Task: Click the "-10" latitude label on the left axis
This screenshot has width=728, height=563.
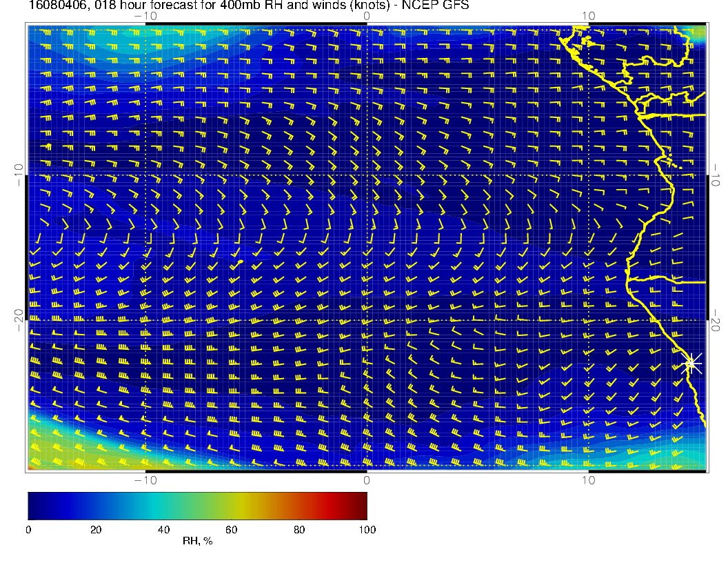Action: pos(19,175)
